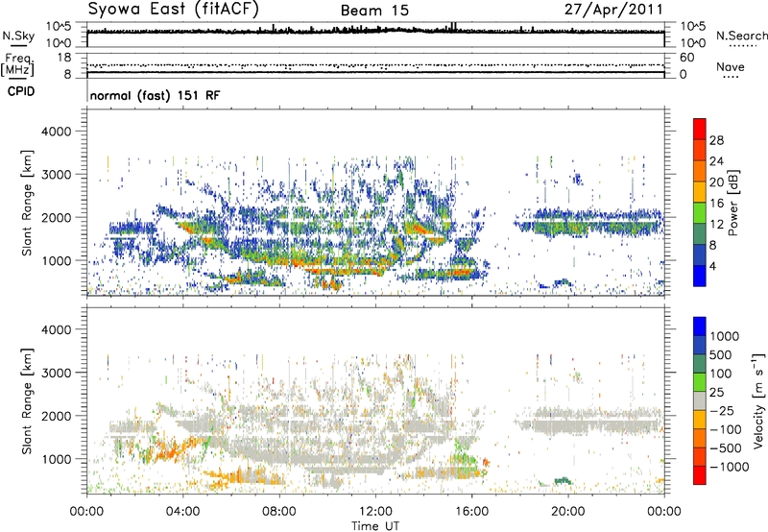Image resolution: width=768 pixels, height=532 pixels.
Task: Select the 'Power [dB]' colorbar title
Action: coord(733,203)
